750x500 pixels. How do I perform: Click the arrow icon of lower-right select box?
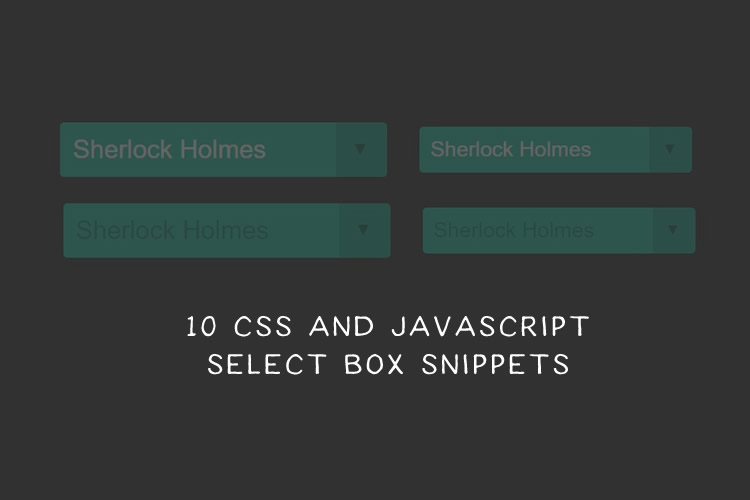coord(673,230)
